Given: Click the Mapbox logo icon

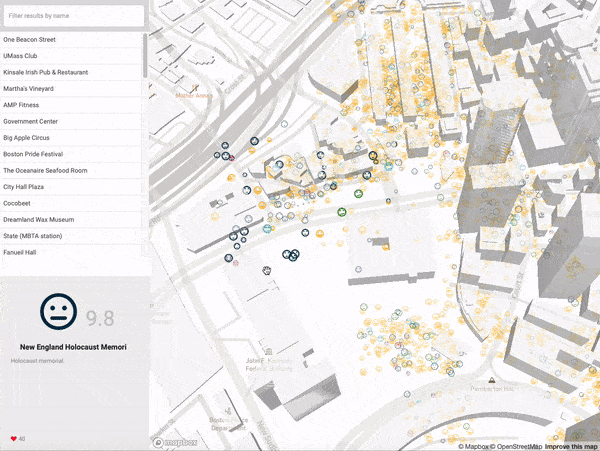Looking at the screenshot, I should [158, 443].
